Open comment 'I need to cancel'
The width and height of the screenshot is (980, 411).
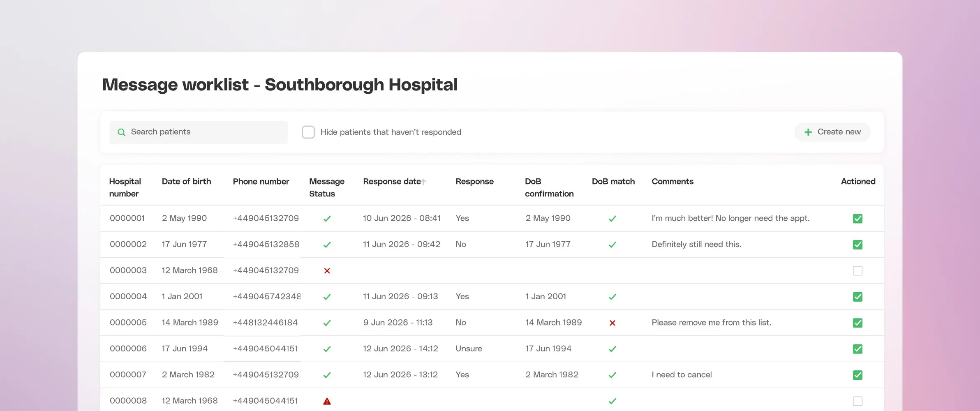(682, 374)
